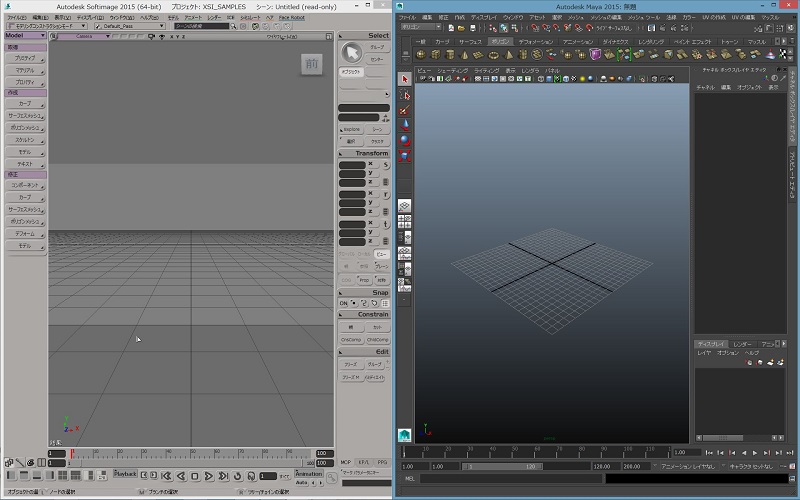Viewport: 800px width, 500px height.
Task: Click Maya's play forward button
Action: (x=755, y=453)
